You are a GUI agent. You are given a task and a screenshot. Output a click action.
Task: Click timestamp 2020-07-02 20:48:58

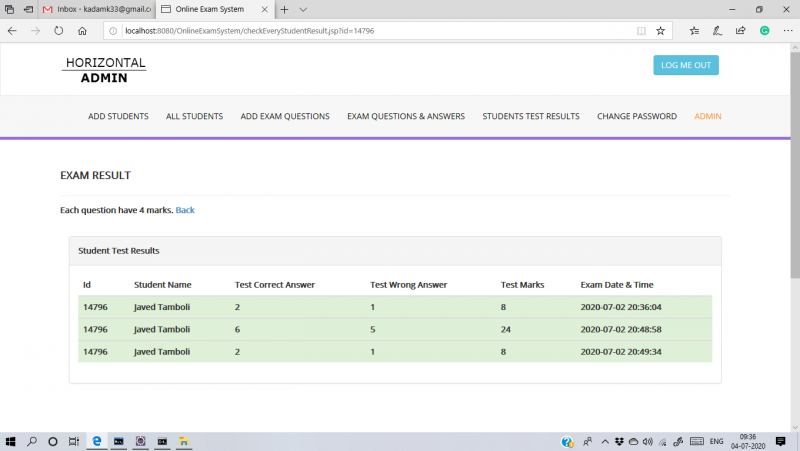tap(621, 330)
